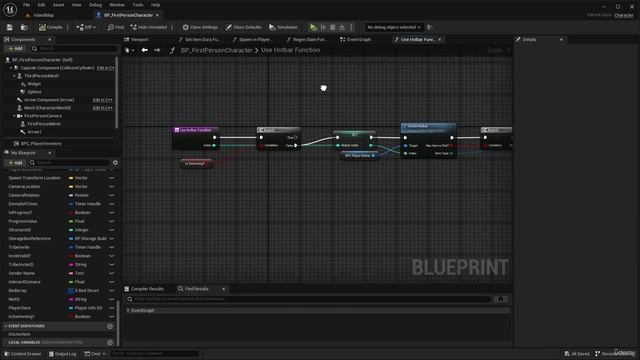Click the green Play button
The height and width of the screenshot is (360, 640).
click(313, 27)
